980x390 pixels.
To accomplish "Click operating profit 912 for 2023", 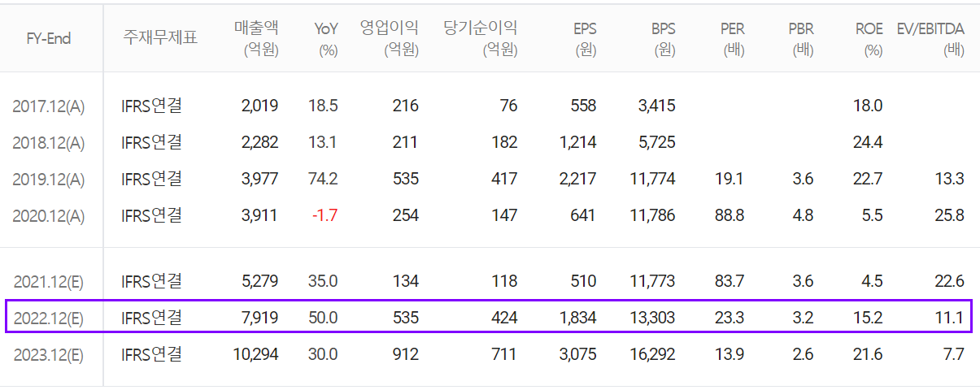I will tap(406, 354).
